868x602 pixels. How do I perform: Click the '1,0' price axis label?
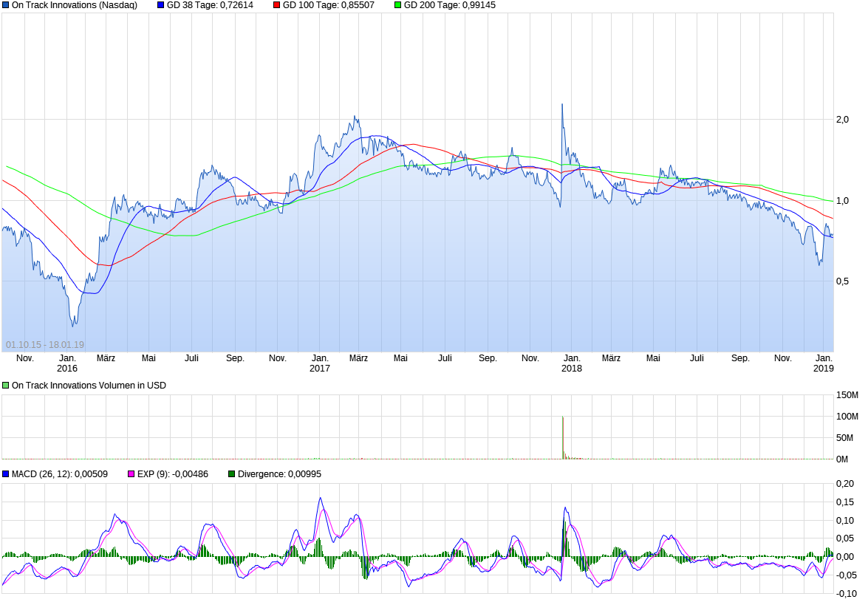click(x=843, y=201)
